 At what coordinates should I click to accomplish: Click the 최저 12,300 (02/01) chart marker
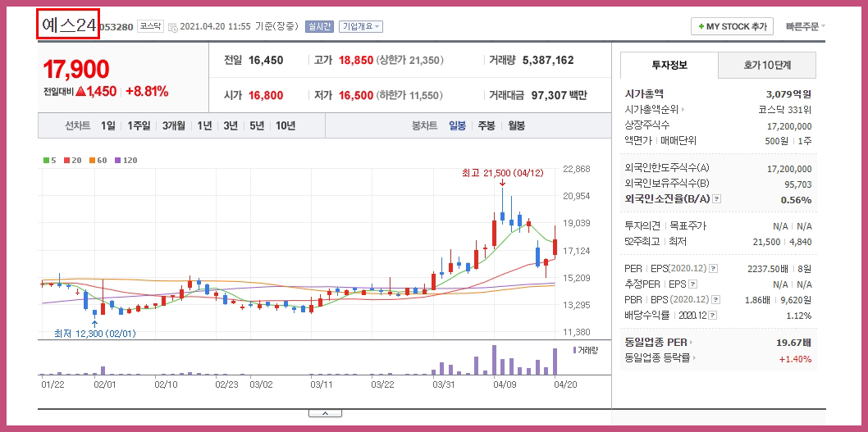[x=94, y=334]
